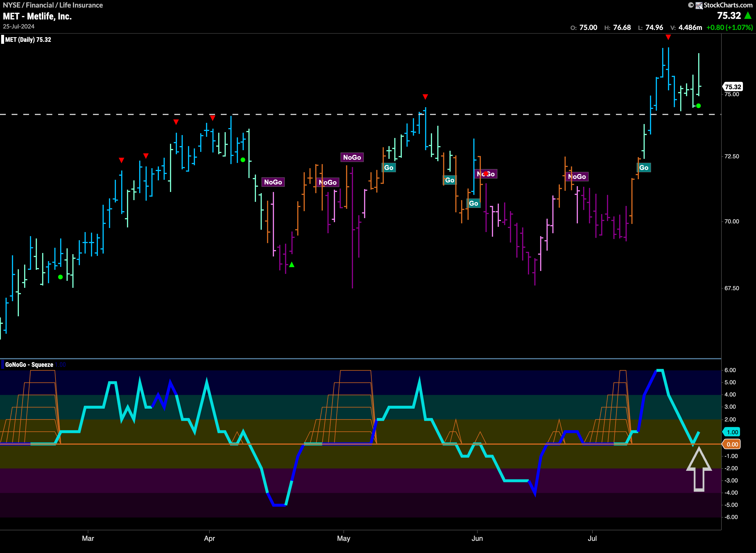Click the large 75.32 last price header
This screenshot has width=756, height=553.
(729, 15)
